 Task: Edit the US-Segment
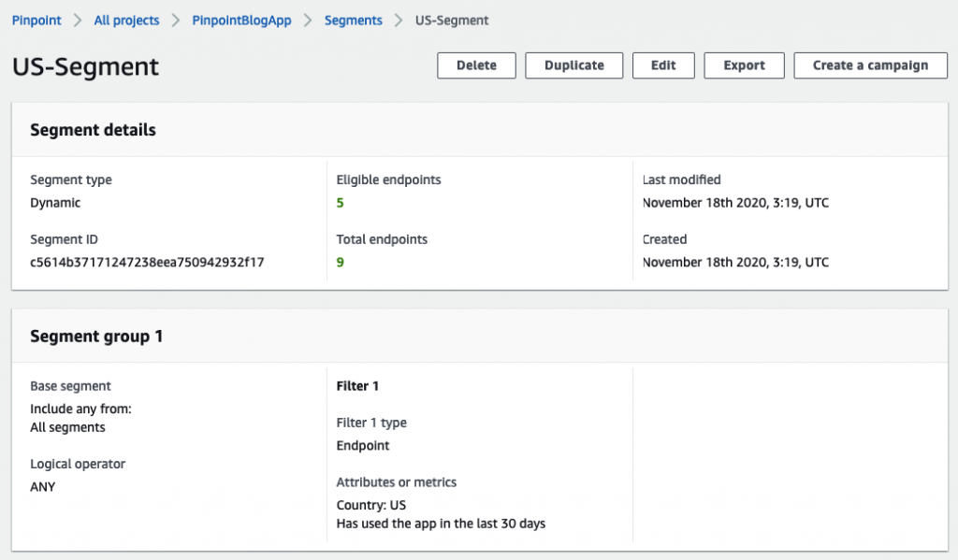pyautogui.click(x=663, y=65)
